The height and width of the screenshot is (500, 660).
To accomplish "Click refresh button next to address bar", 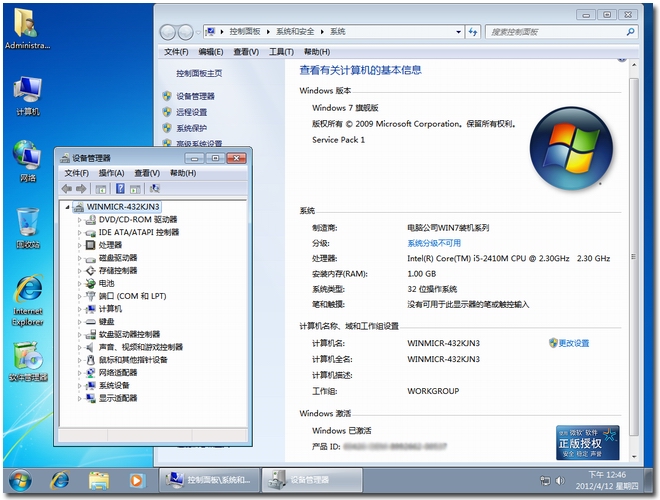I will pos(473,32).
